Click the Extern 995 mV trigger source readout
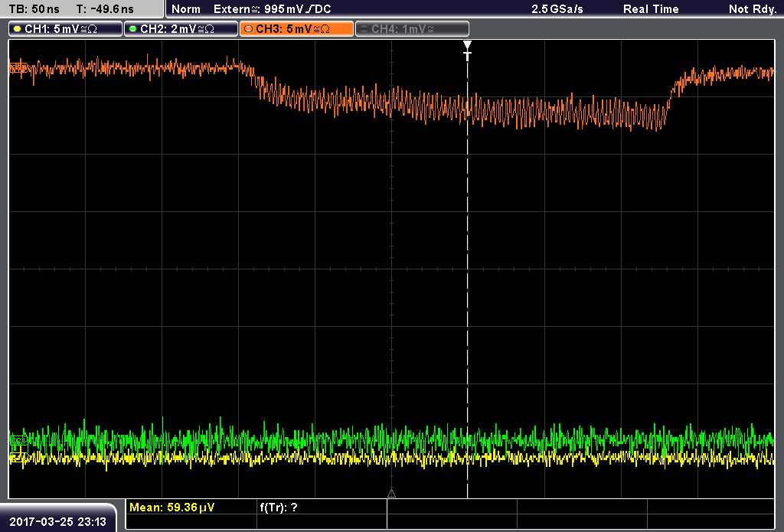The width and height of the screenshot is (784, 532). (x=272, y=9)
